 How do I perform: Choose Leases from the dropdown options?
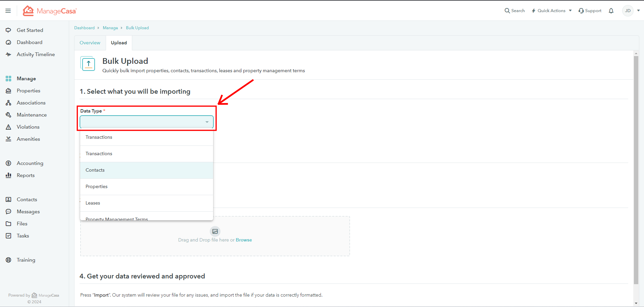click(x=93, y=203)
